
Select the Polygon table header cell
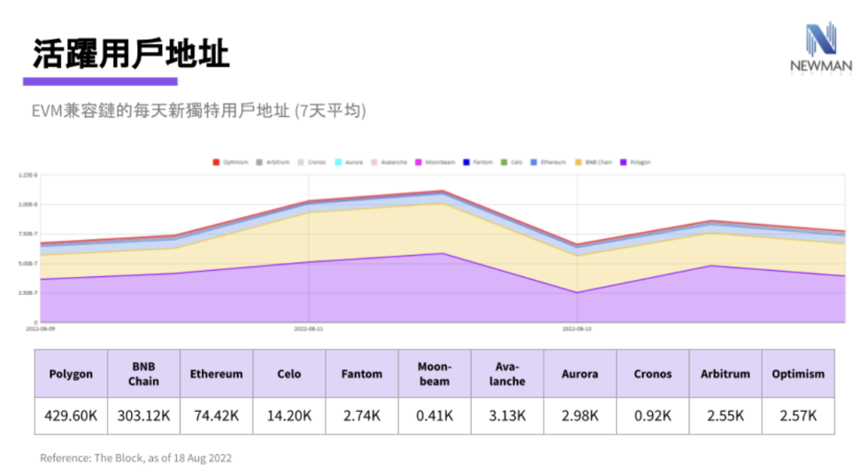tap(71, 374)
